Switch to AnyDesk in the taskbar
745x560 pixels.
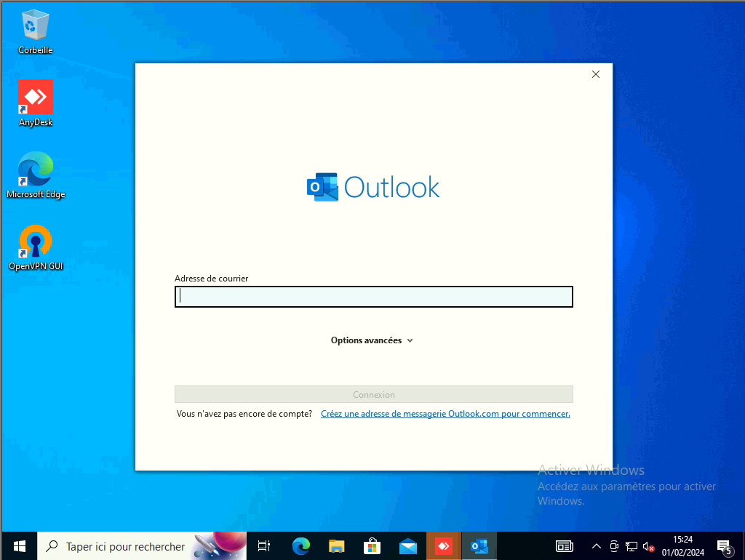443,546
